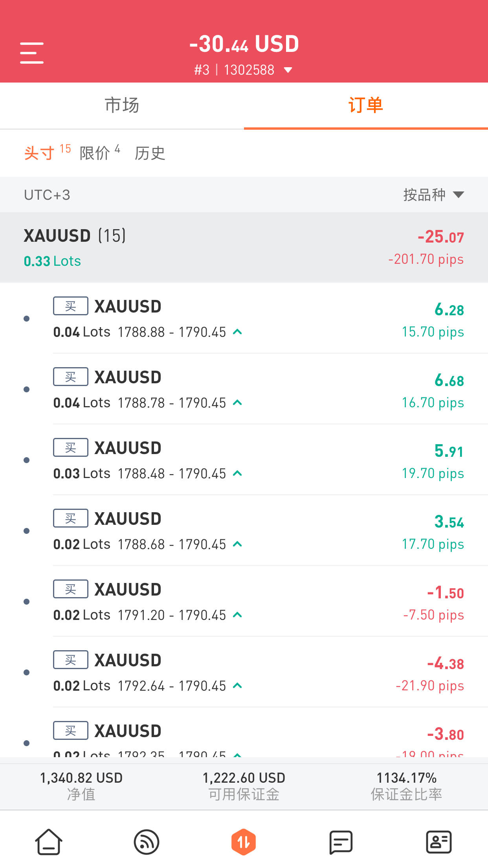Go to home via house icon
Image resolution: width=488 pixels, height=868 pixels.
[x=49, y=842]
